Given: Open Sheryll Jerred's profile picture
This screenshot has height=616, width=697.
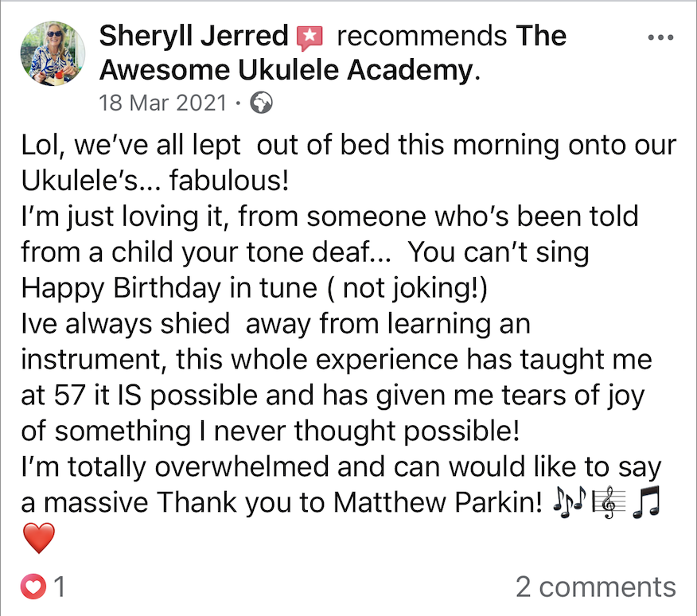Looking at the screenshot, I should (x=53, y=53).
